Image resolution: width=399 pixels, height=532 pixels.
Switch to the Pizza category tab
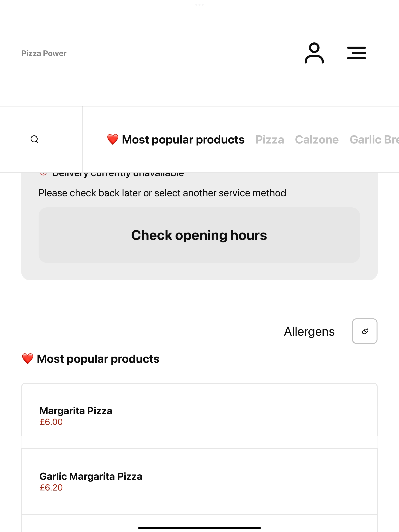tap(270, 139)
